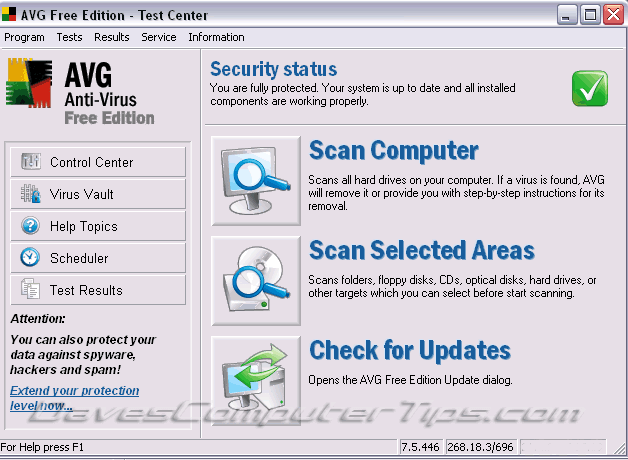Open the Virus Vault button
Viewport: 628px width, 460px height.
tap(98, 194)
